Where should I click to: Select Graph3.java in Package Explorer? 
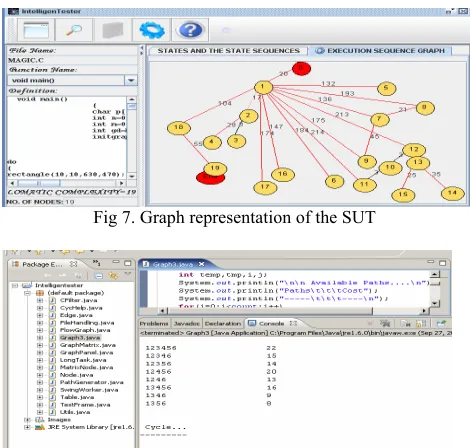point(80,337)
